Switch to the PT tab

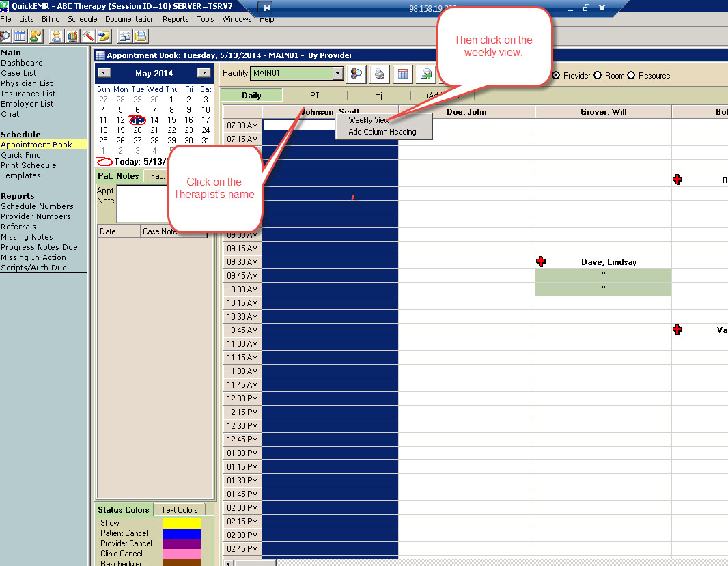click(314, 95)
